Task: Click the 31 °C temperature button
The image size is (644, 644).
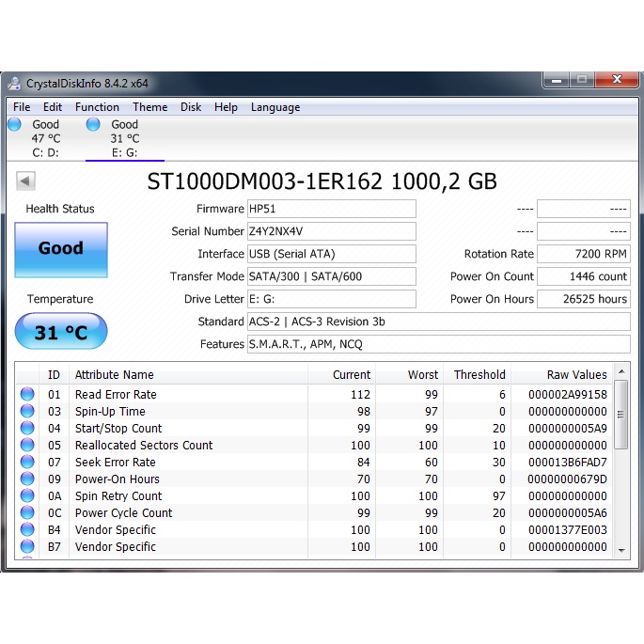Action: click(61, 332)
